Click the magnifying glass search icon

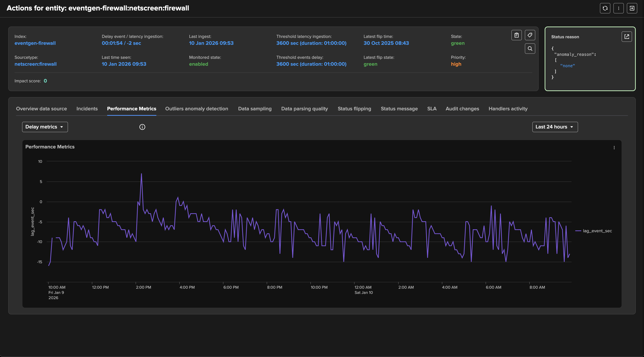click(530, 49)
